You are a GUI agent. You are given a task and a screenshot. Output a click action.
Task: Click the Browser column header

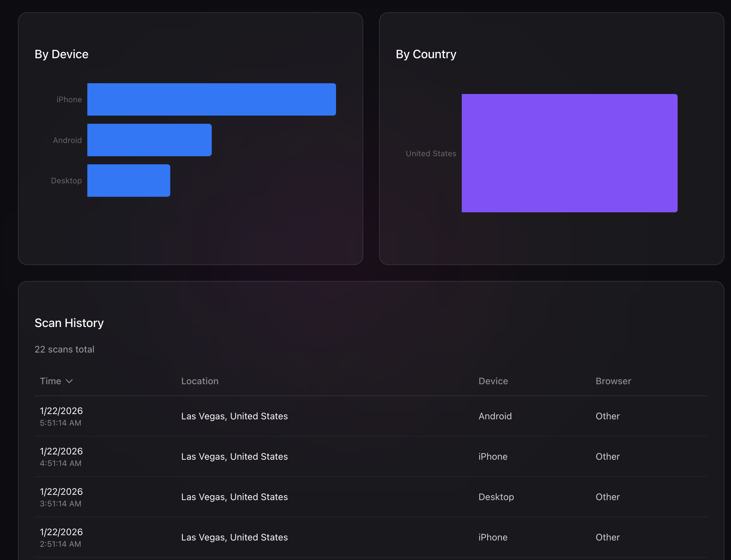click(x=613, y=381)
